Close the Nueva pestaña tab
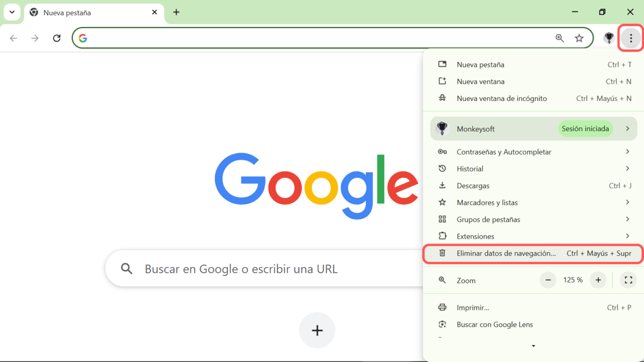Image resolution: width=644 pixels, height=362 pixels. click(x=155, y=12)
